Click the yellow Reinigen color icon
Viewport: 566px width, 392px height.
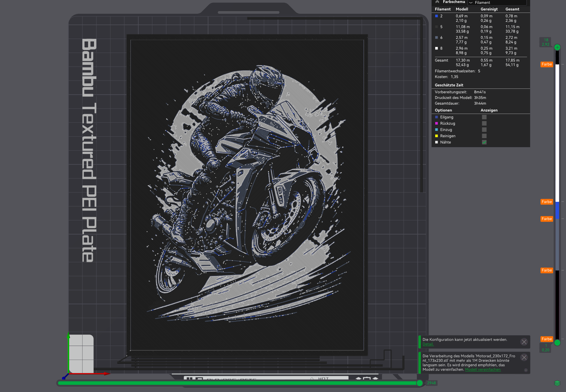point(436,136)
